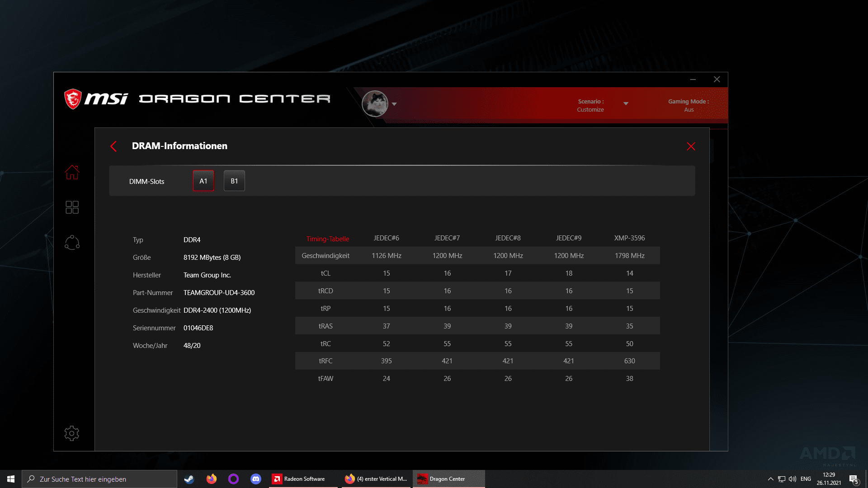Click the tRFC value 630
The width and height of the screenshot is (868, 488).
(x=630, y=361)
